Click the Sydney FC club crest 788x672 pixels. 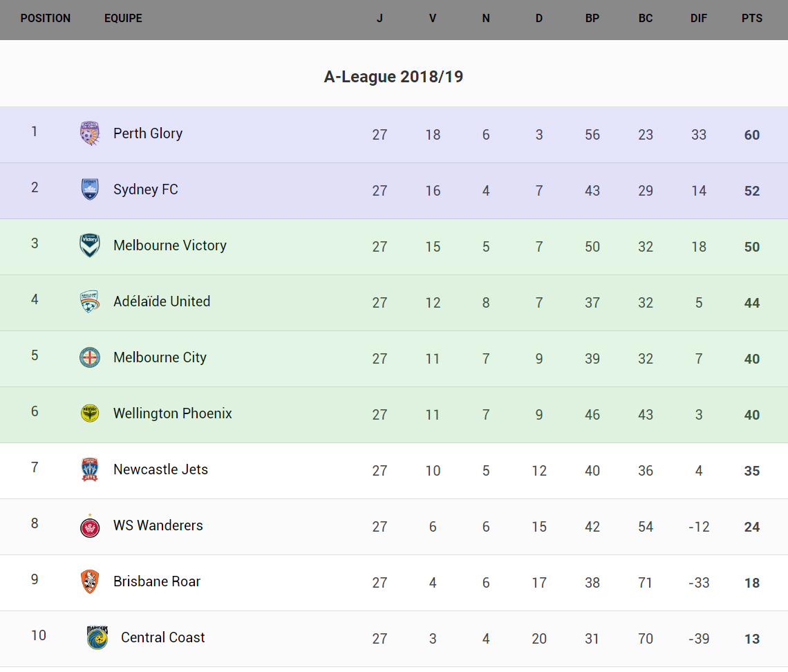90,189
